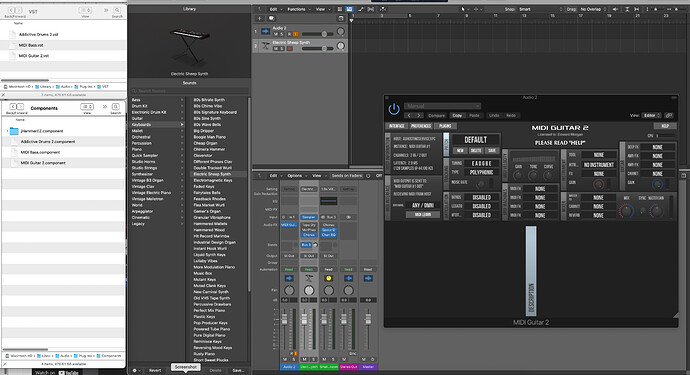Click the HELP button in MIDI Guitar 2
Viewport: 690px width, 375px height.
pos(665,126)
